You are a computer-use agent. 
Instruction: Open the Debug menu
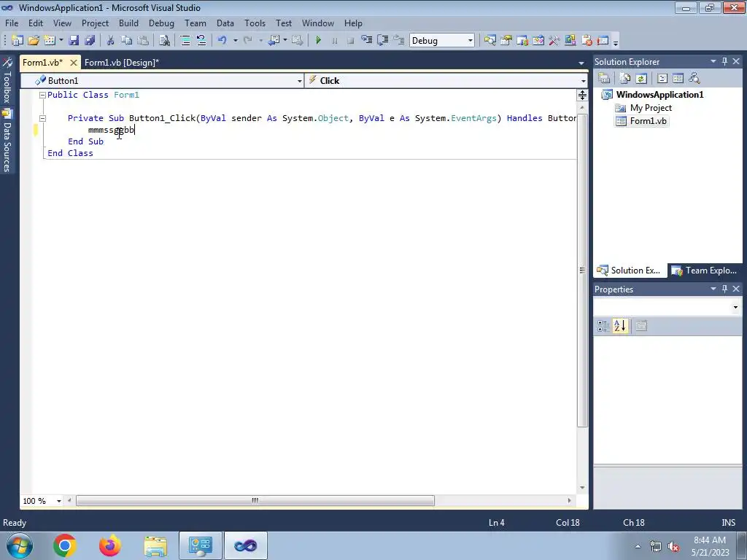click(x=161, y=23)
